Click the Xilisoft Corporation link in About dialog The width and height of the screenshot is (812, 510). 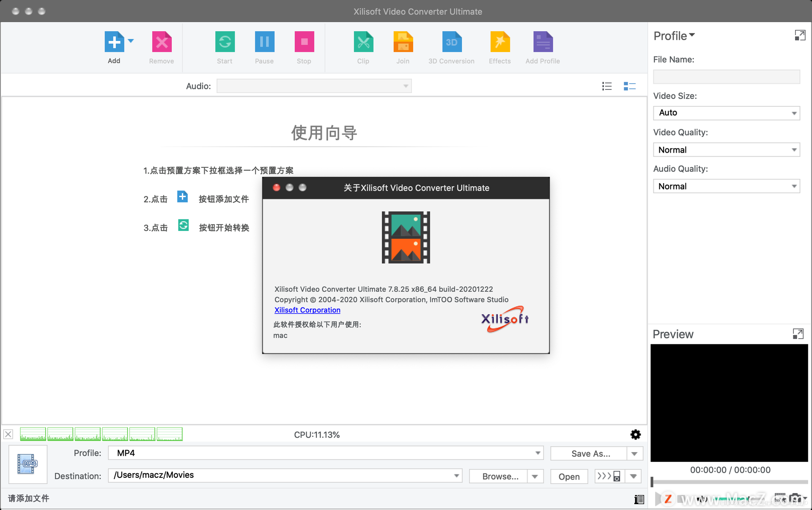[307, 310]
